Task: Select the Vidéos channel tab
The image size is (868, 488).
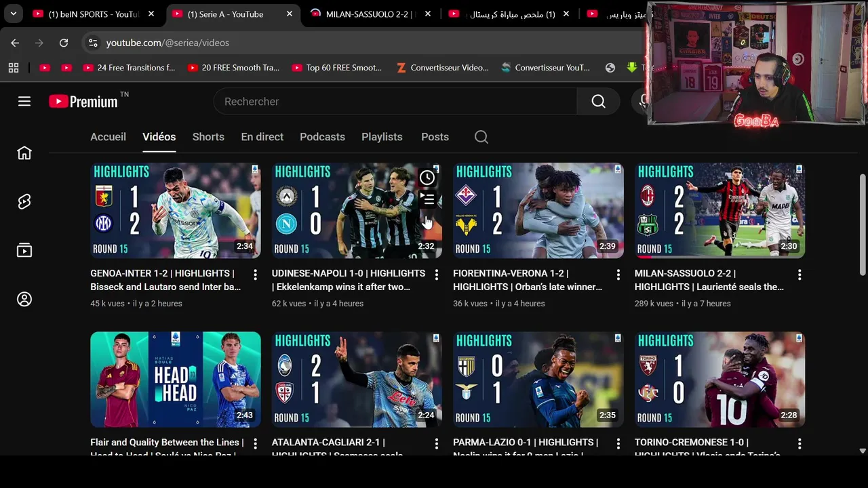Action: coord(159,137)
